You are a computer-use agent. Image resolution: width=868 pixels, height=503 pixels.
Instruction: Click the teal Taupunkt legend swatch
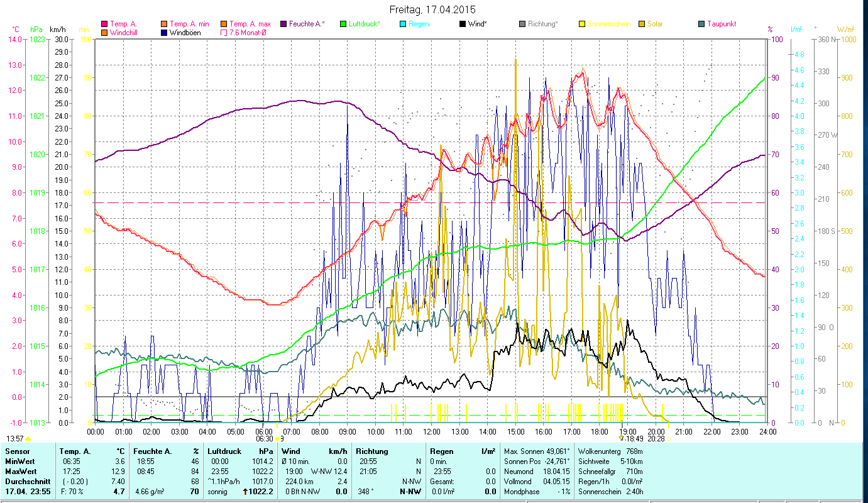pos(701,25)
